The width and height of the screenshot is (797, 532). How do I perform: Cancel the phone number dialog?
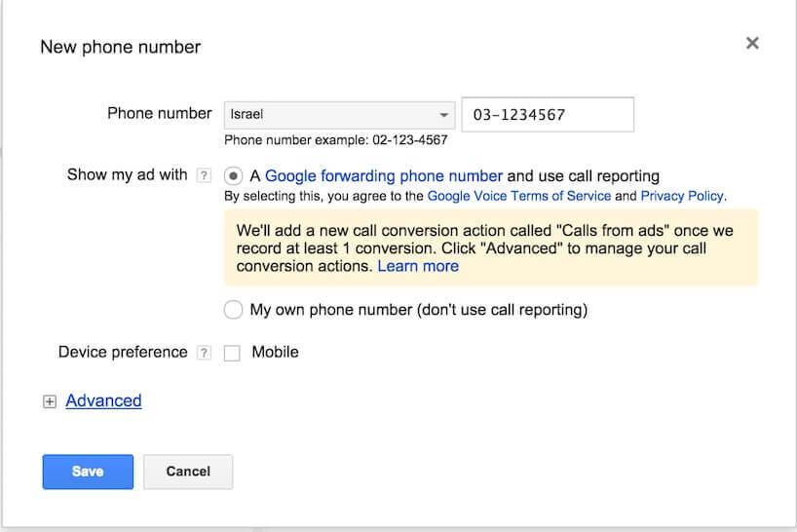[x=188, y=472]
